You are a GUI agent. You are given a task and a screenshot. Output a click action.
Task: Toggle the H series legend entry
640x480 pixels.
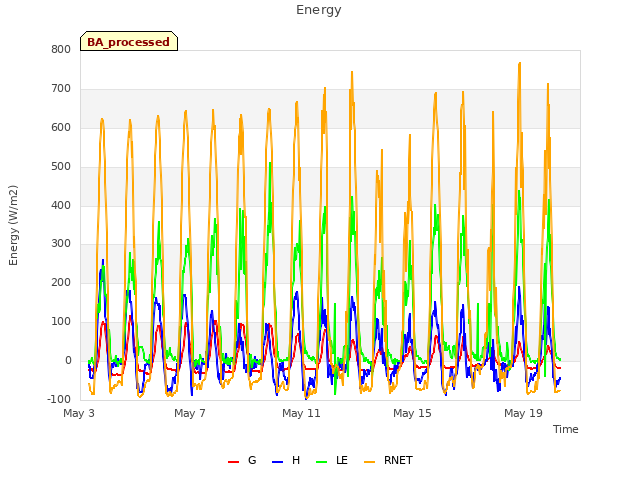286,460
